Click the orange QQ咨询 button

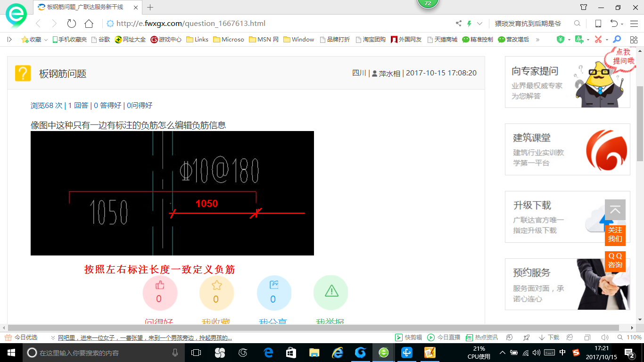click(x=615, y=261)
